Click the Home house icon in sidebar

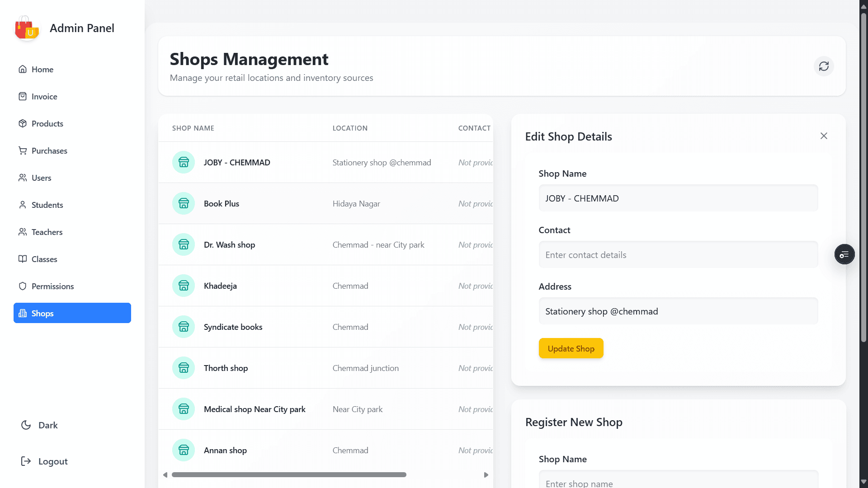tap(23, 69)
